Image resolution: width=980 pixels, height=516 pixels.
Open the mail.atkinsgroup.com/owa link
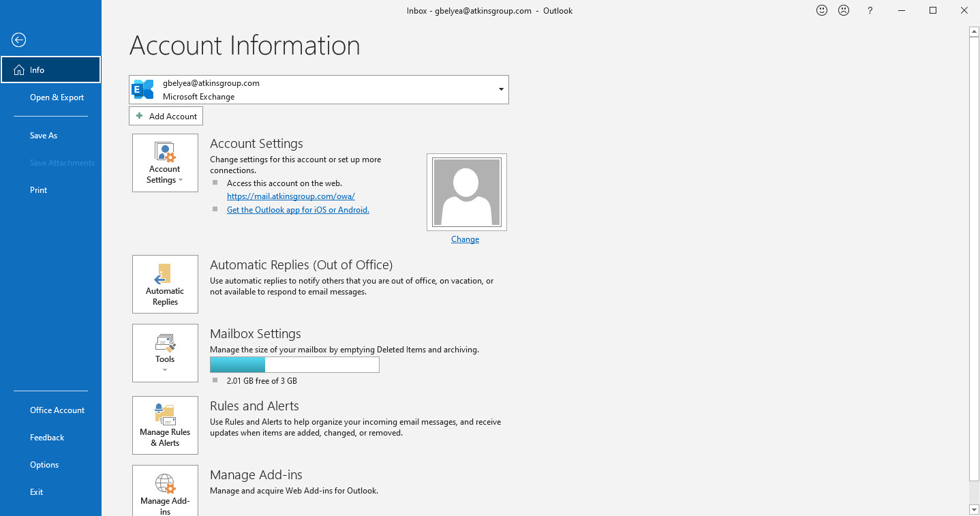(x=291, y=196)
